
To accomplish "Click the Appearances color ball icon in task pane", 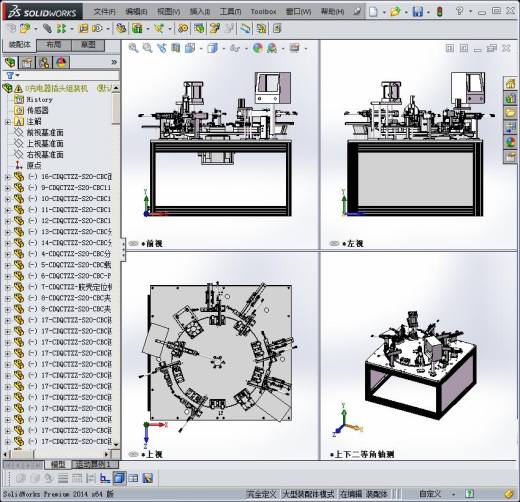I will click(x=510, y=142).
